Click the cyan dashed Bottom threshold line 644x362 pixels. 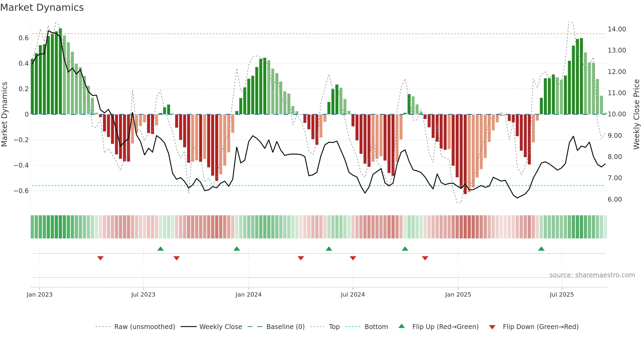318,186
